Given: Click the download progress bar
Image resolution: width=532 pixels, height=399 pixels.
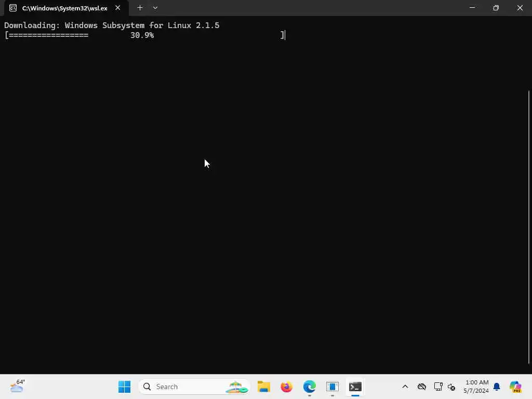Looking at the screenshot, I should (x=145, y=35).
